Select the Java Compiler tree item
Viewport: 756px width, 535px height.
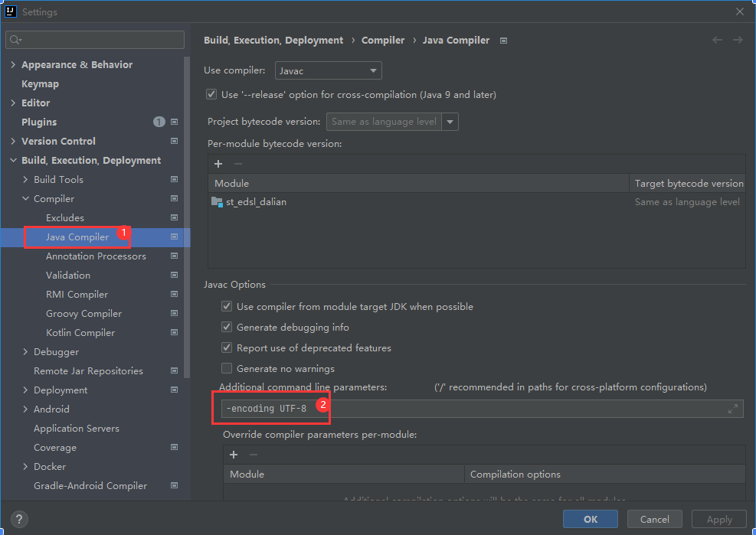tap(77, 237)
